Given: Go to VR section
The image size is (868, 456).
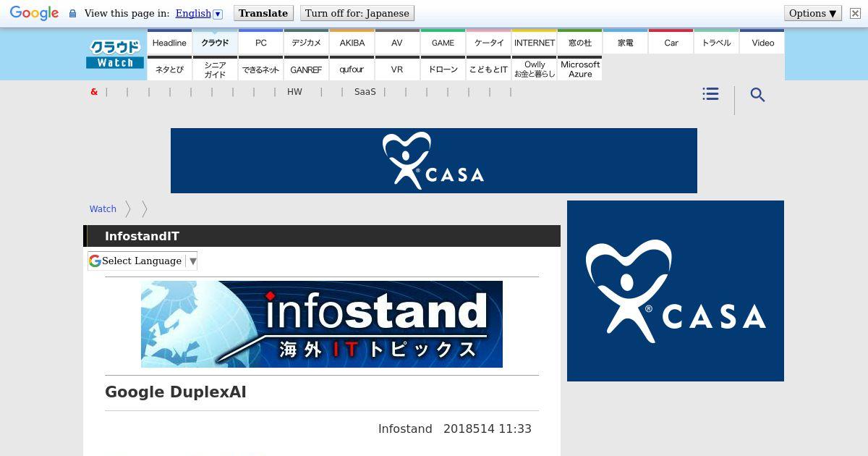Looking at the screenshot, I should pos(397,69).
